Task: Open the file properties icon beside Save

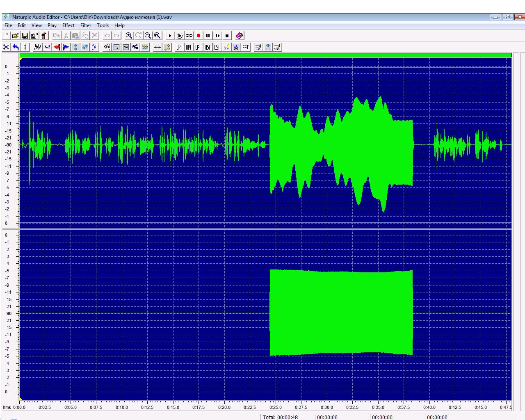Action: (34, 36)
